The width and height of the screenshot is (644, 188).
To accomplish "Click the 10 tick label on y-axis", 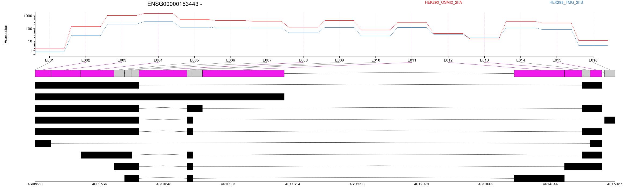I will tap(30, 41).
